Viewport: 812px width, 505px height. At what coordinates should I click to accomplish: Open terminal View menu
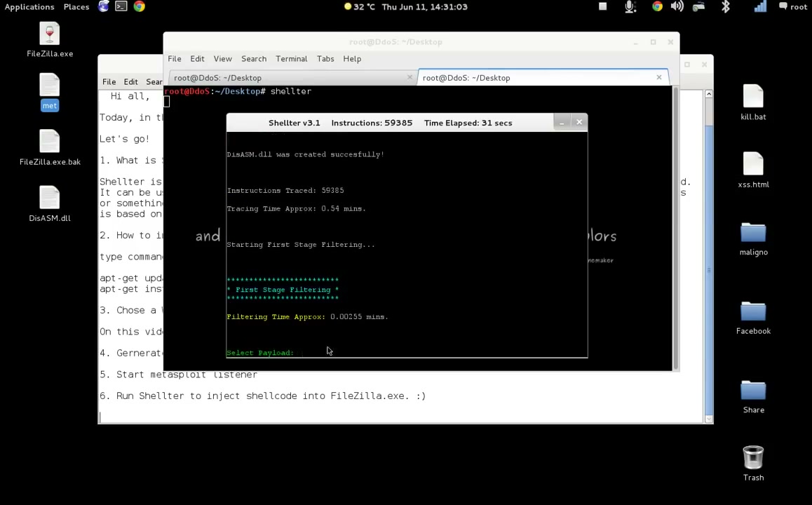coord(223,58)
